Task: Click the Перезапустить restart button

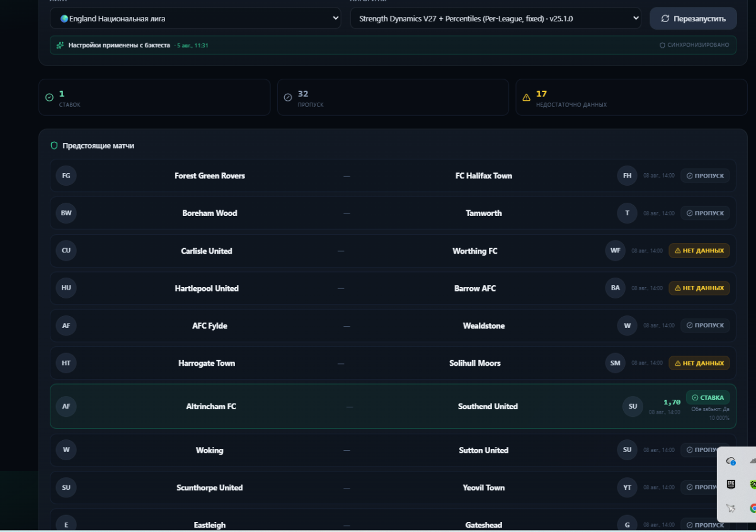Action: [693, 18]
